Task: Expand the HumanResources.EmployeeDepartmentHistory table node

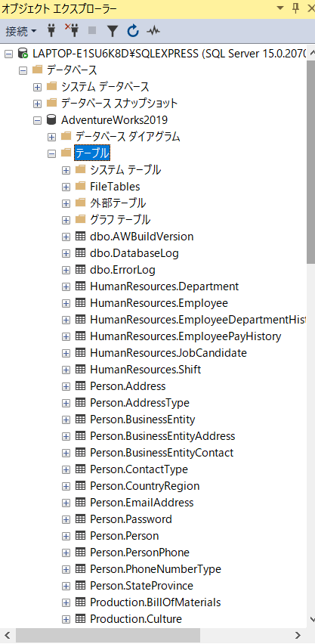Action: [66, 320]
